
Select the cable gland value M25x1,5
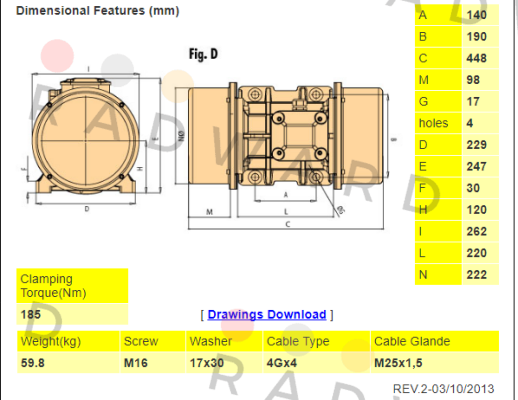point(398,363)
